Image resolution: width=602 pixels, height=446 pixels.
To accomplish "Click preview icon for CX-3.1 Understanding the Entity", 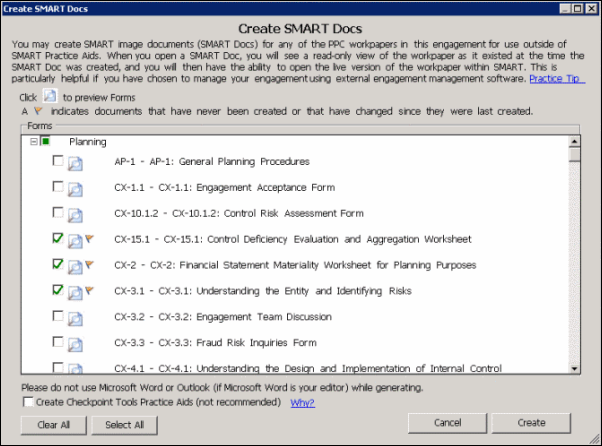I will click(75, 292).
